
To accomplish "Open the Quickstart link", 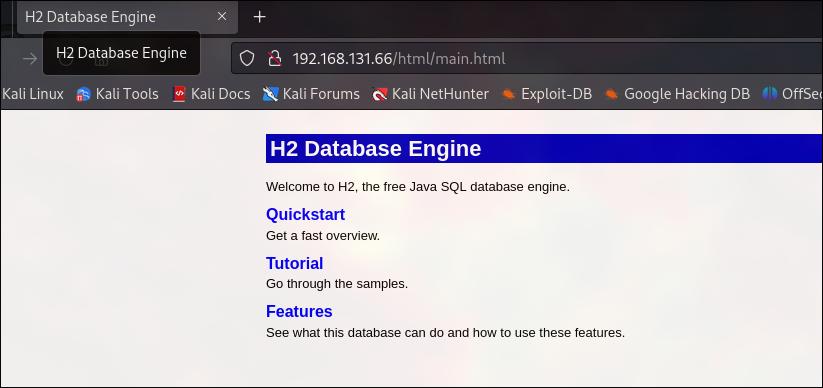I will pyautogui.click(x=305, y=214).
